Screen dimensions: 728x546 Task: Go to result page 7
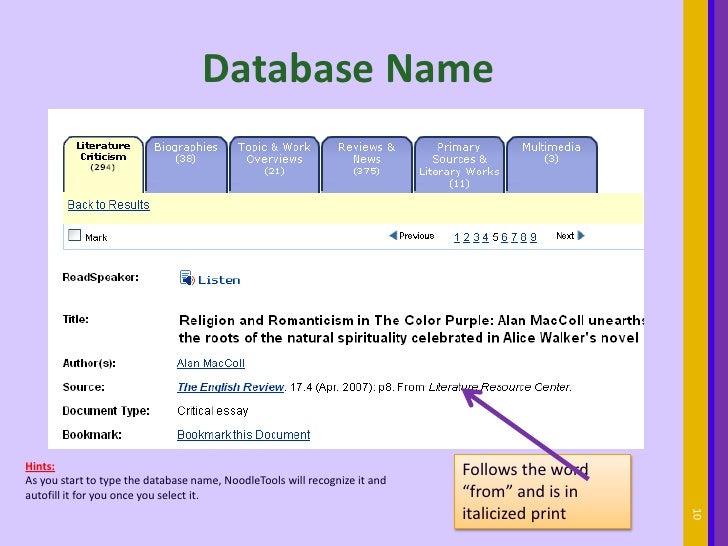[514, 237]
